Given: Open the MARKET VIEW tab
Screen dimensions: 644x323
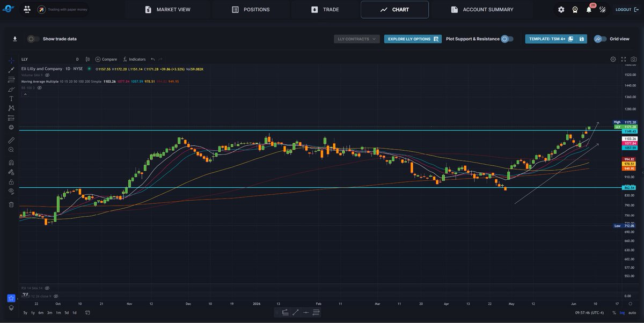Looking at the screenshot, I should (x=167, y=10).
